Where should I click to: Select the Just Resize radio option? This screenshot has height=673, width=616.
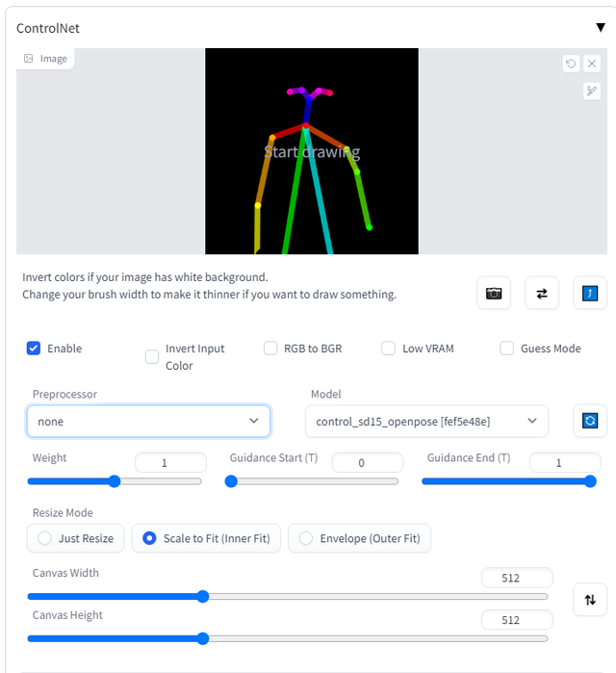pyautogui.click(x=75, y=538)
